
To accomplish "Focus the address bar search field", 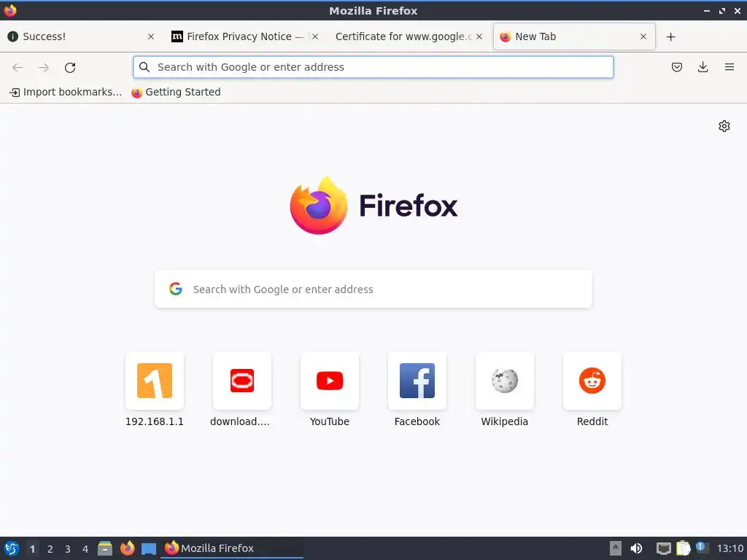I will [x=373, y=67].
